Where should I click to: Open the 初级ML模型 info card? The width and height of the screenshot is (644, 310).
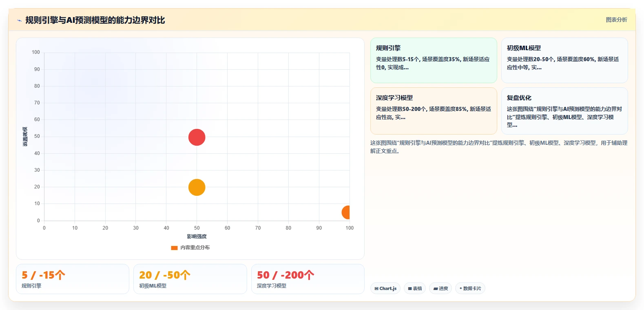(x=564, y=60)
